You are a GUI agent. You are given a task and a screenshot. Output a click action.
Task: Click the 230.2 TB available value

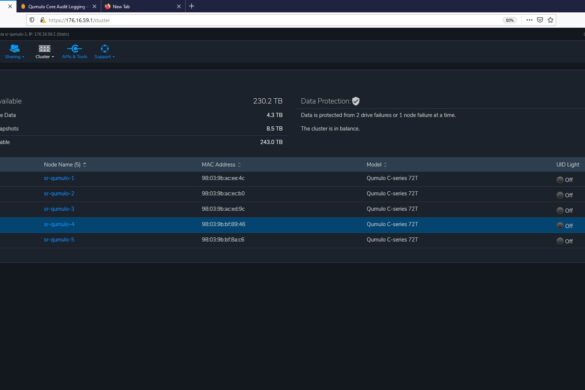[268, 101]
